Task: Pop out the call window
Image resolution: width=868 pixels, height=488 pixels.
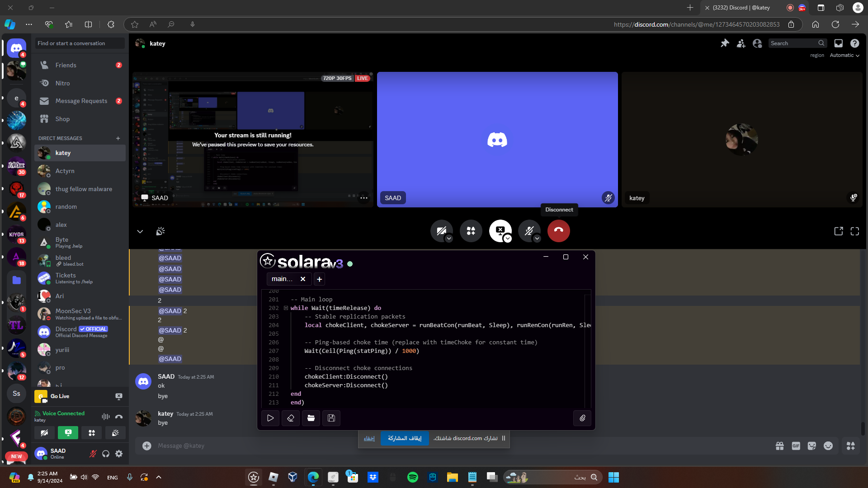Action: point(839,231)
